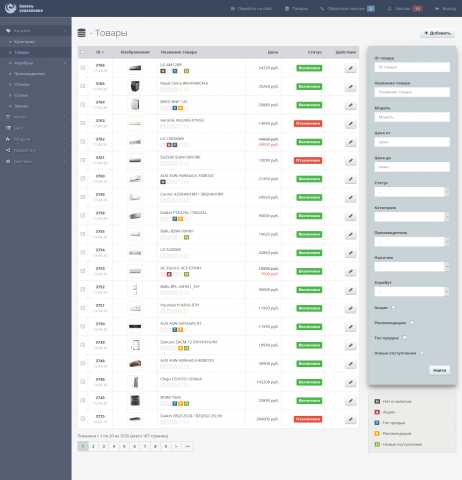This screenshot has width=462, height=480.
Task: Click the list icon next to the Товары heading
Action: click(x=82, y=33)
